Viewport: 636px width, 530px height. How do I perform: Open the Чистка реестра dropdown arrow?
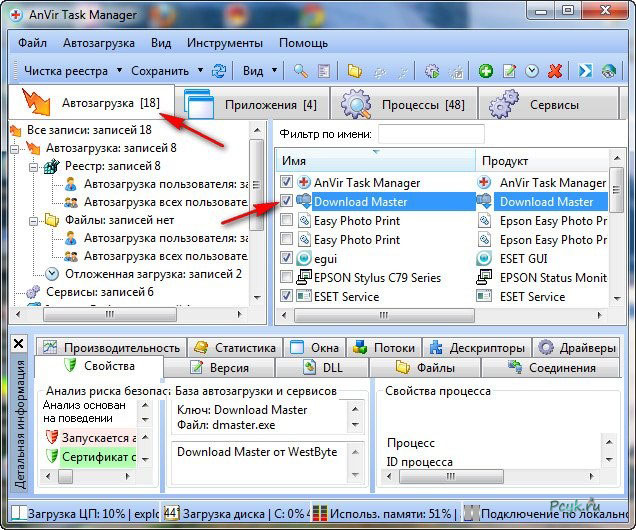pos(119,70)
